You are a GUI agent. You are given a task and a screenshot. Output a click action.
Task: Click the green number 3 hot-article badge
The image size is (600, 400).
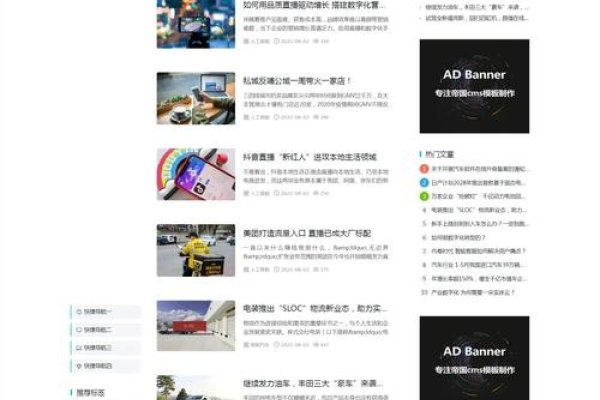(424, 196)
